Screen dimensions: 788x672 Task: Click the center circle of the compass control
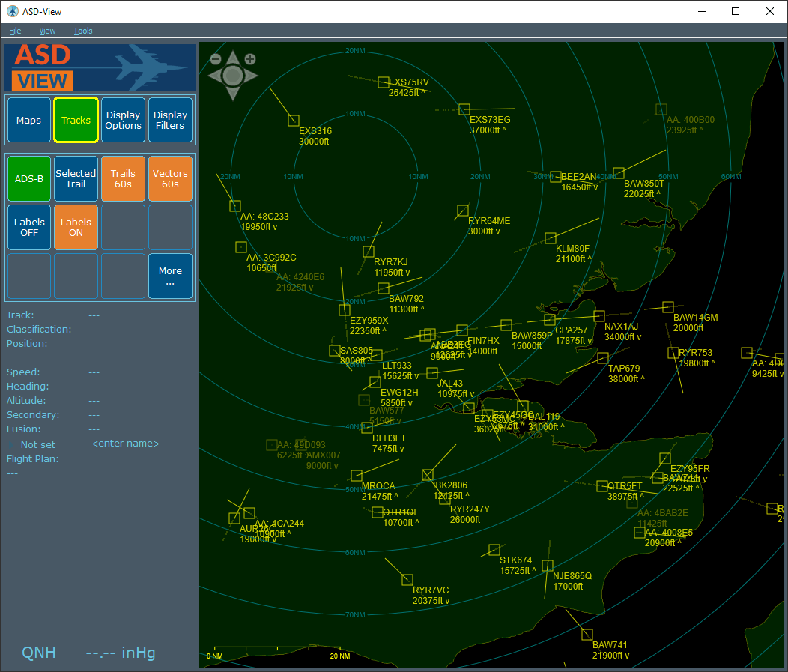pyautogui.click(x=233, y=76)
